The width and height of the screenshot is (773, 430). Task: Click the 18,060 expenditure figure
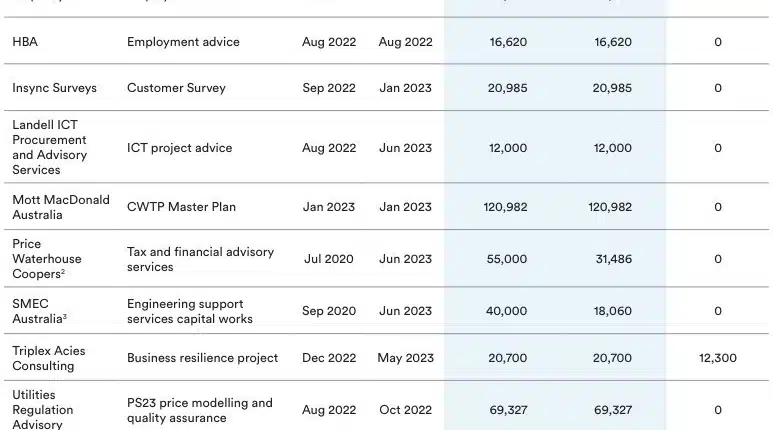point(613,311)
